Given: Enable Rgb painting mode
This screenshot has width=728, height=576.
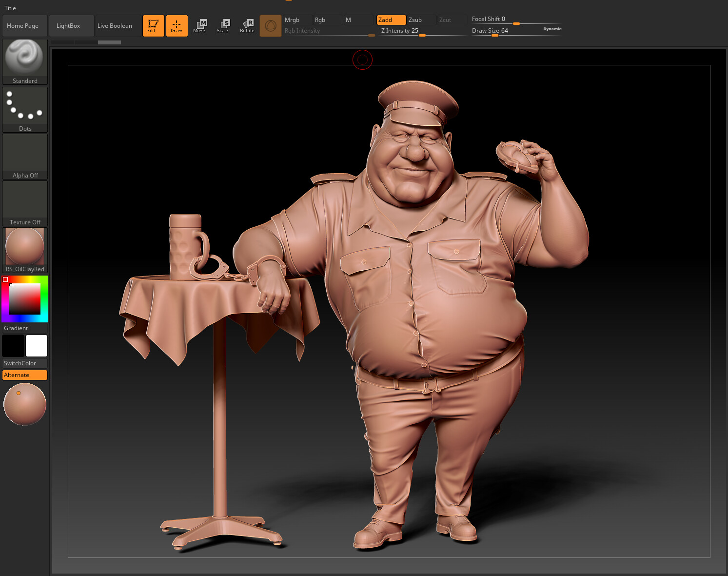Looking at the screenshot, I should tap(328, 20).
